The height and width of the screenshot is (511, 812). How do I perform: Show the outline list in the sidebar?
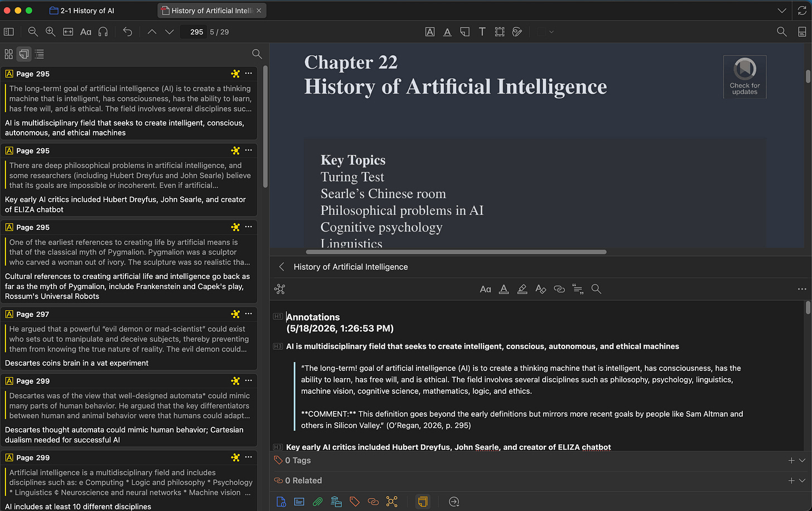click(40, 54)
